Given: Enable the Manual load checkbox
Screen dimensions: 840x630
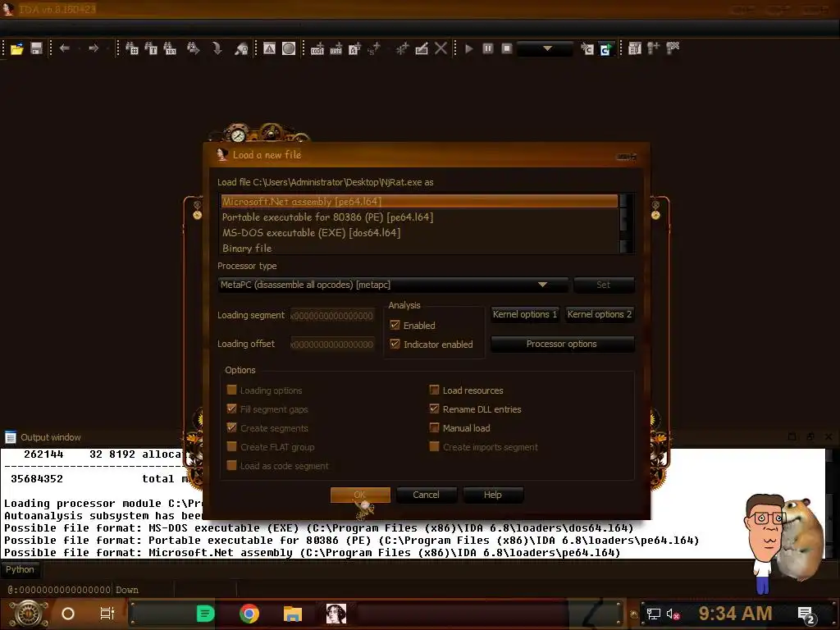Looking at the screenshot, I should [435, 427].
